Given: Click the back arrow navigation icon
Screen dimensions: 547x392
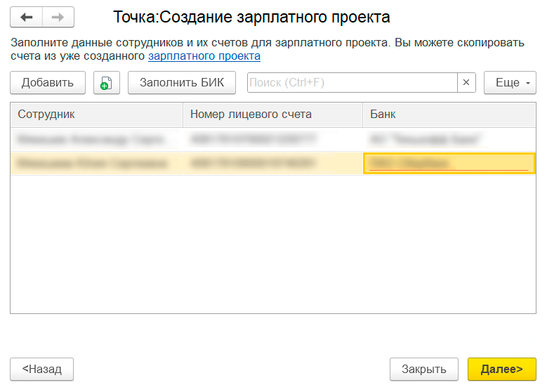Looking at the screenshot, I should [27, 17].
